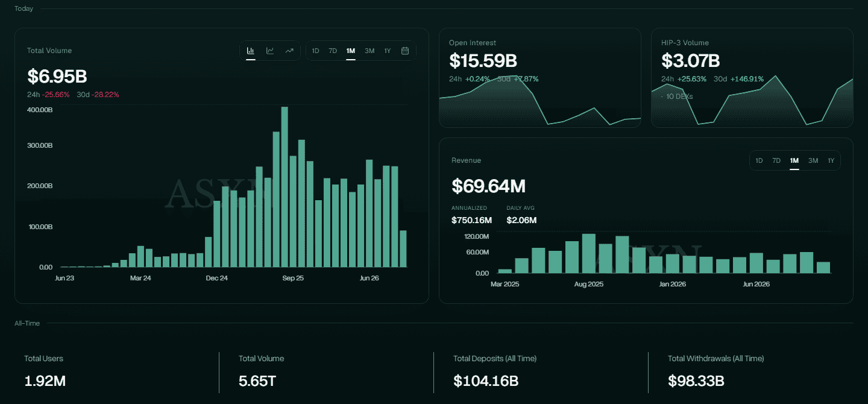Click the All-Time section heading
This screenshot has height=404, width=868.
(x=27, y=323)
